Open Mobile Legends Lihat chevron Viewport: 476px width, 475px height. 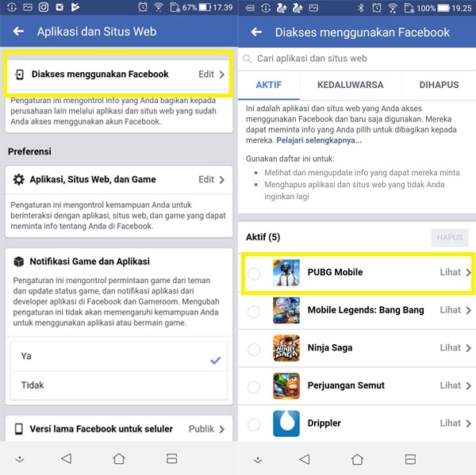468,310
